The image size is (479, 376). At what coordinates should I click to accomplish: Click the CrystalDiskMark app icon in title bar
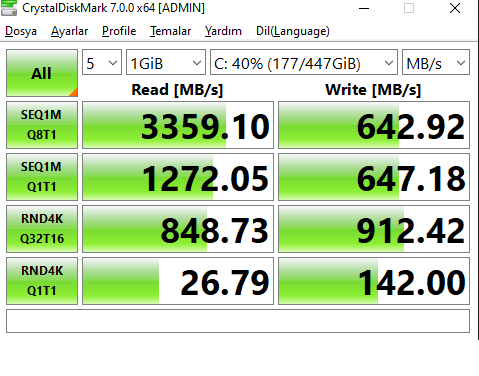click(9, 8)
